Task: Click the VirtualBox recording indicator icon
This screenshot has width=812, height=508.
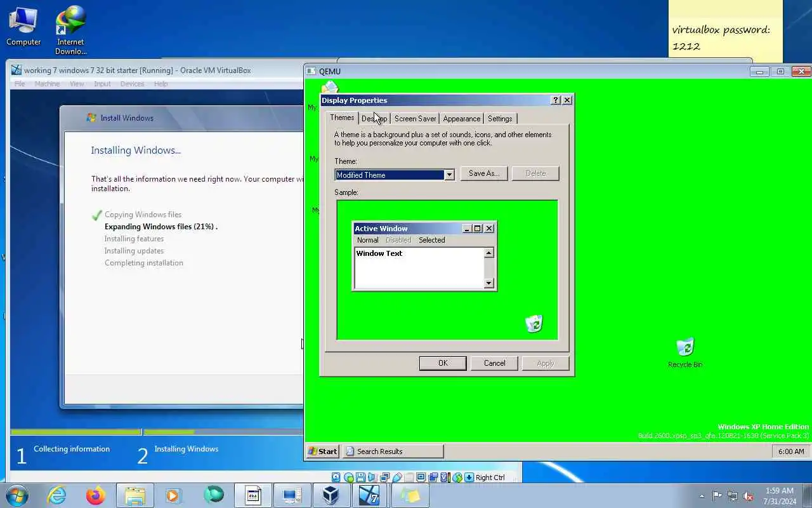Action: 433,478
